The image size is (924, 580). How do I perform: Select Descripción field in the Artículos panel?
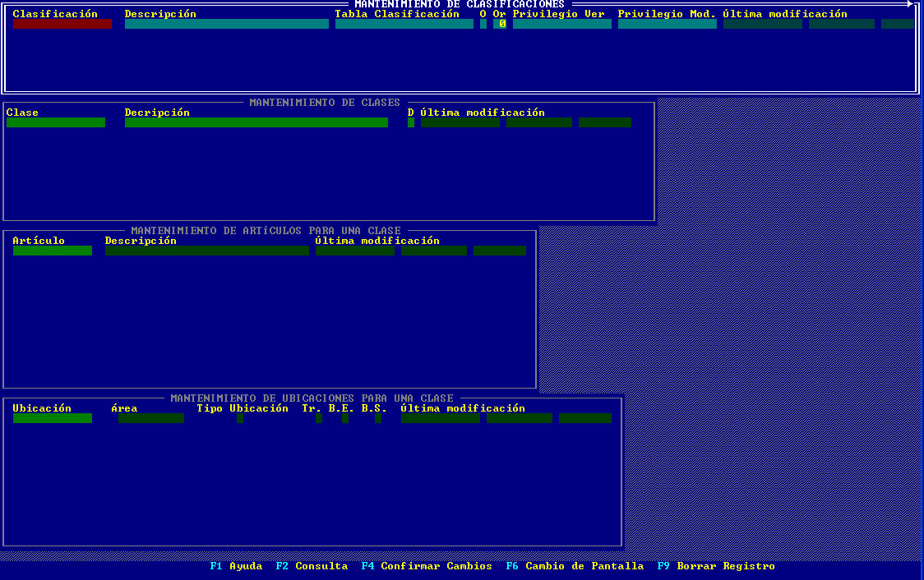(x=206, y=251)
